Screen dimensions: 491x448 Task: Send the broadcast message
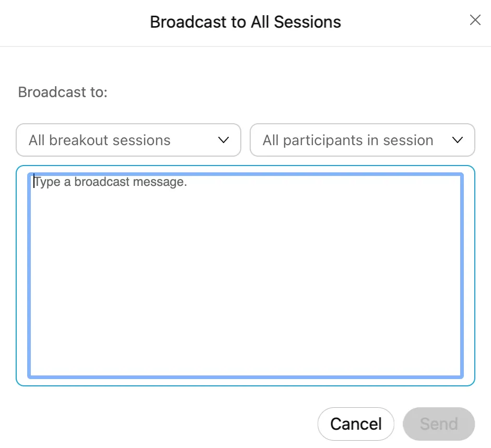[439, 423]
